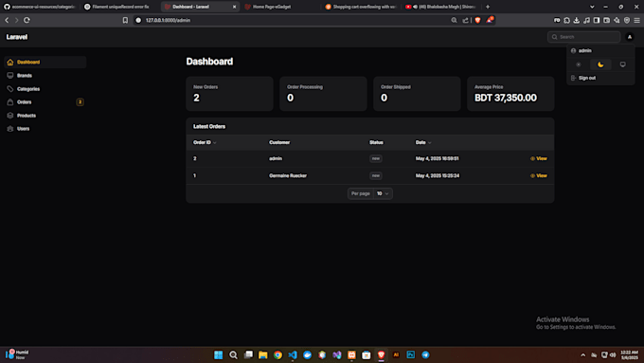
Task: Go back using the browser back arrow
Action: pos(7,20)
